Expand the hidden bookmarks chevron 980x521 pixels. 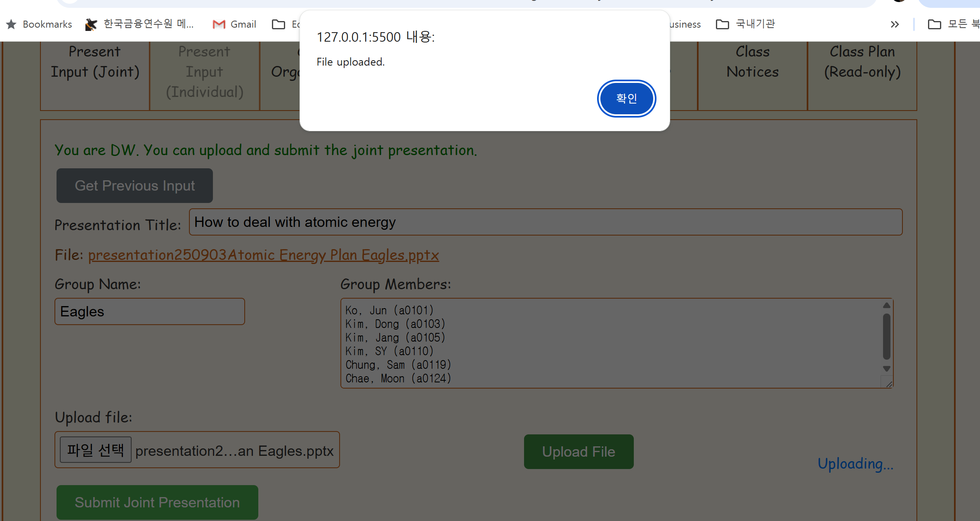click(894, 24)
